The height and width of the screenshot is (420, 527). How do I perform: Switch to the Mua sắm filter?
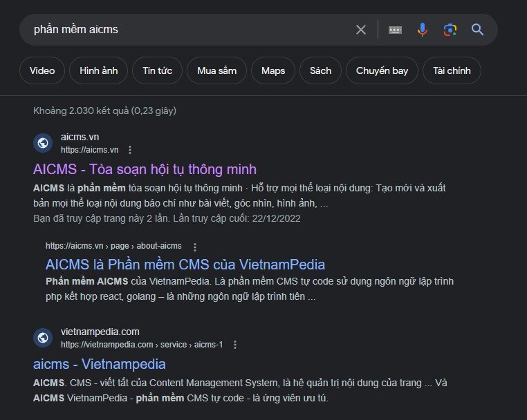pos(216,70)
